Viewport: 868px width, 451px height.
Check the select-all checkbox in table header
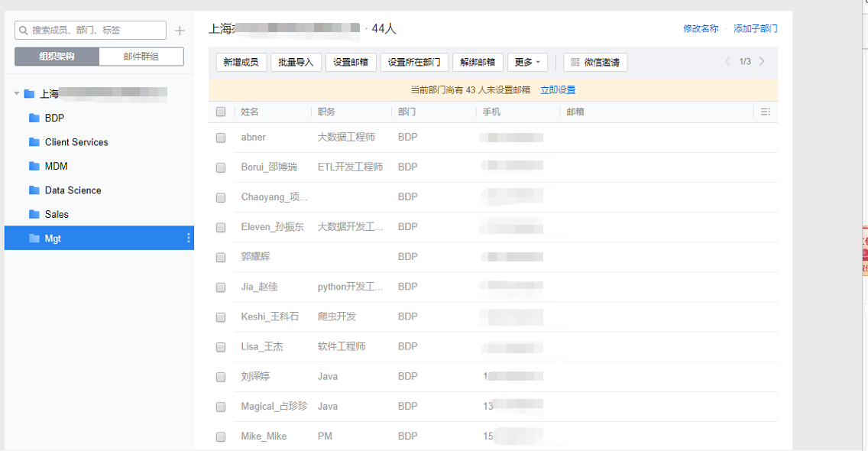(x=220, y=111)
